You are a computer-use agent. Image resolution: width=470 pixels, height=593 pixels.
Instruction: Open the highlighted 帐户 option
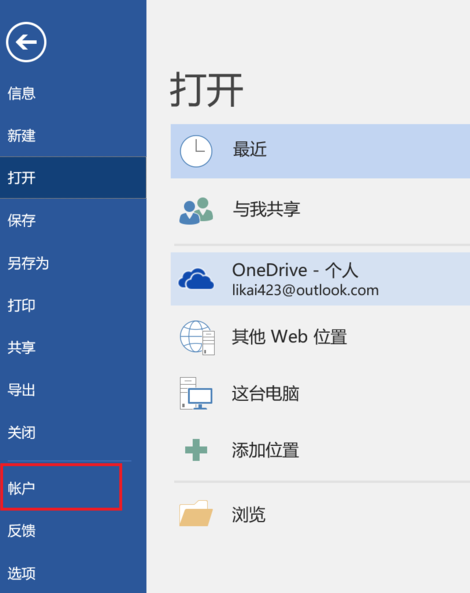tap(61, 488)
